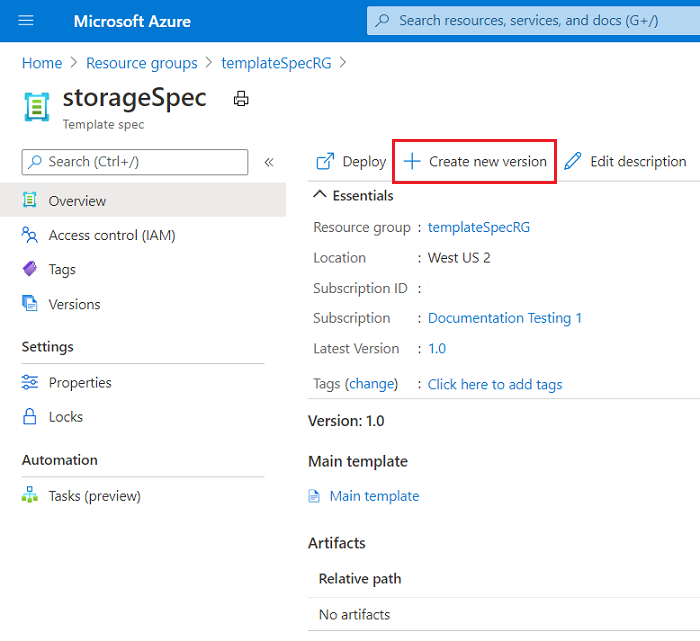
Task: Focus the Search resources, services, and docs box
Action: [x=533, y=21]
